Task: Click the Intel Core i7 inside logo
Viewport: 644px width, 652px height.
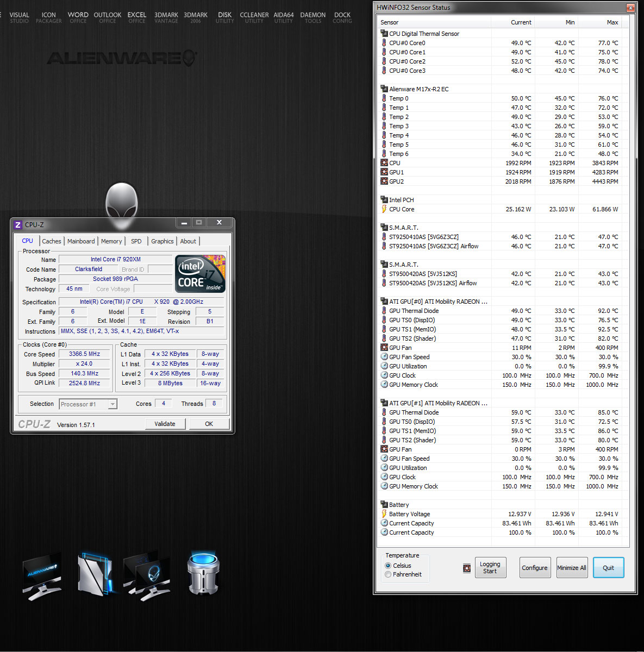Action: click(x=200, y=274)
